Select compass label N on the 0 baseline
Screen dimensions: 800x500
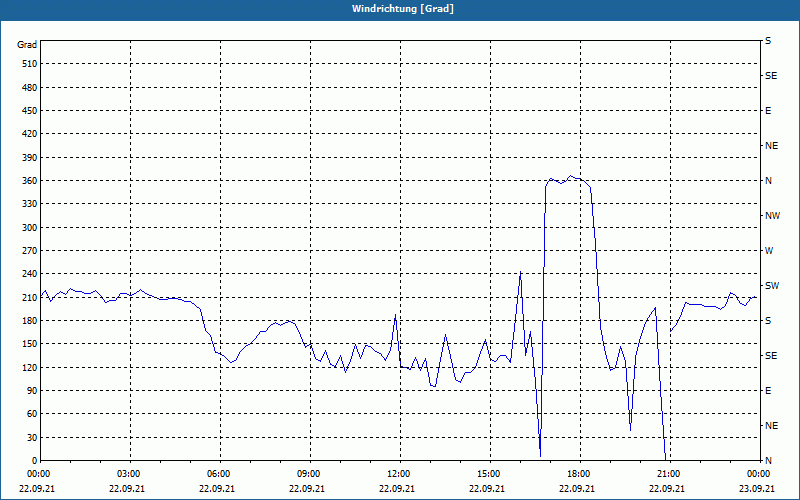(x=768, y=460)
